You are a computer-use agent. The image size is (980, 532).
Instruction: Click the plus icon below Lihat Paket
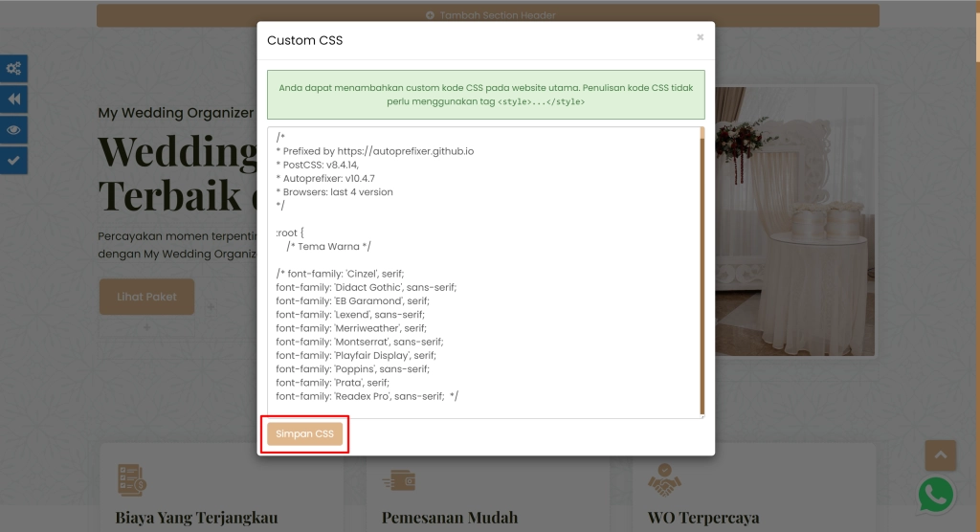146,327
